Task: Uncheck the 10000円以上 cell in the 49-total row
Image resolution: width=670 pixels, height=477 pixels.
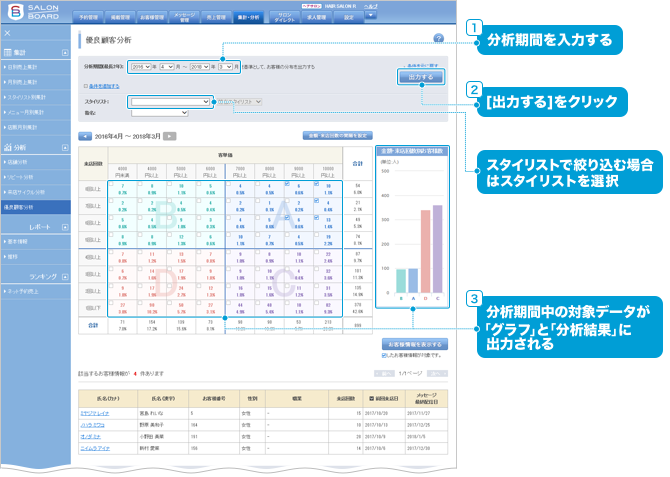Action: point(317,218)
